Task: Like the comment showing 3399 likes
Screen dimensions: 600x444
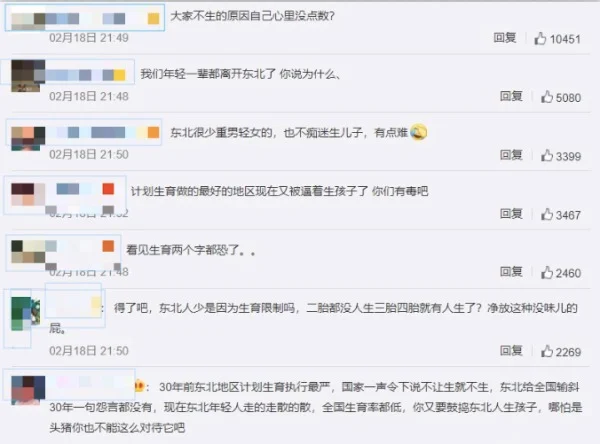Action: [546, 155]
